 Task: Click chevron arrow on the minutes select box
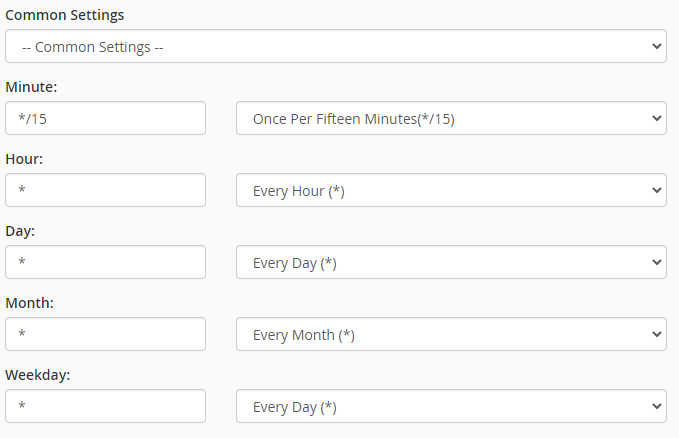point(656,118)
